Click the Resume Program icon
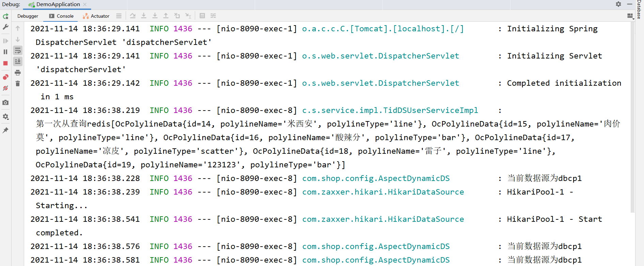 [5, 41]
